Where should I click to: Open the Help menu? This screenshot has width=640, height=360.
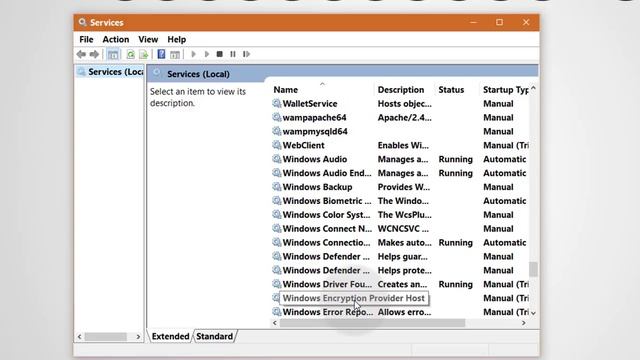[x=176, y=39]
